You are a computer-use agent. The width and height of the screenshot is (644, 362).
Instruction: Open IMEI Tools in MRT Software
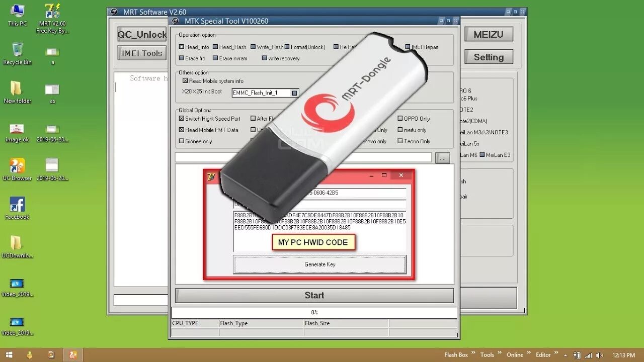[142, 53]
